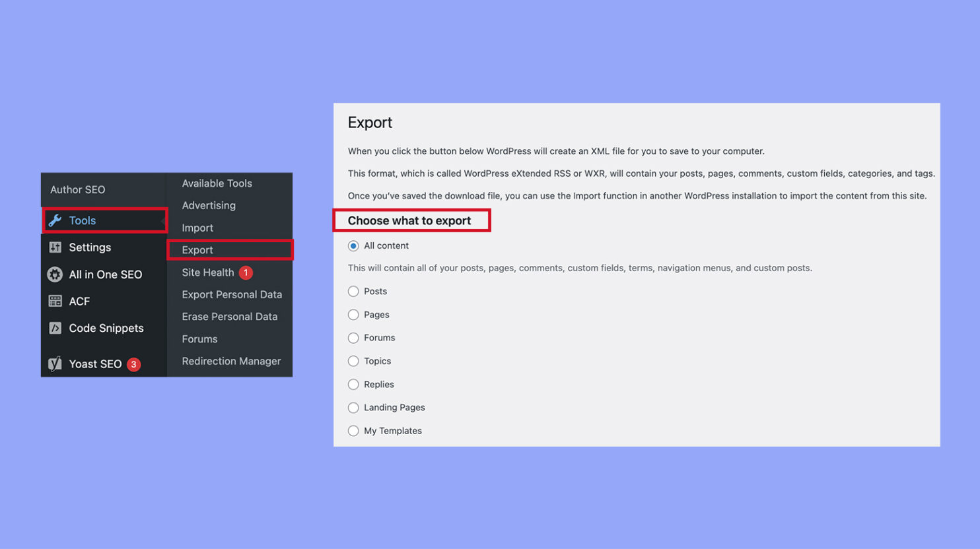
Task: Select the Code Snippets icon
Action: (55, 328)
